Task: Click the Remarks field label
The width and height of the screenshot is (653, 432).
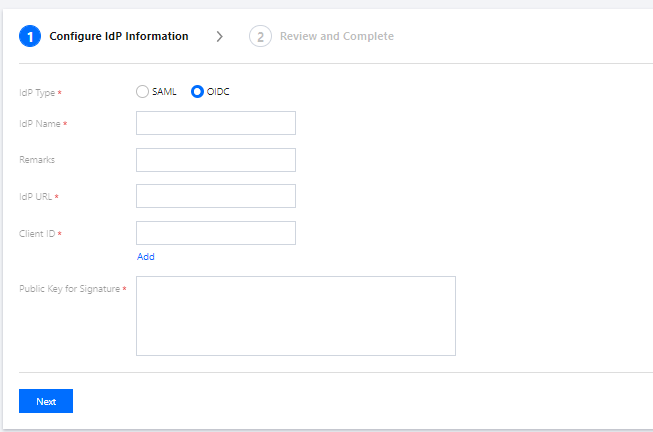Action: pyautogui.click(x=37, y=160)
